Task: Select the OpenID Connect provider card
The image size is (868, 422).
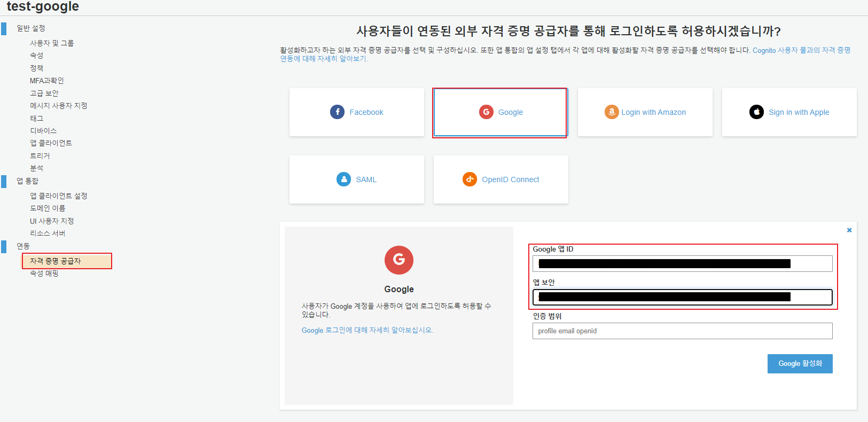Action: [501, 179]
